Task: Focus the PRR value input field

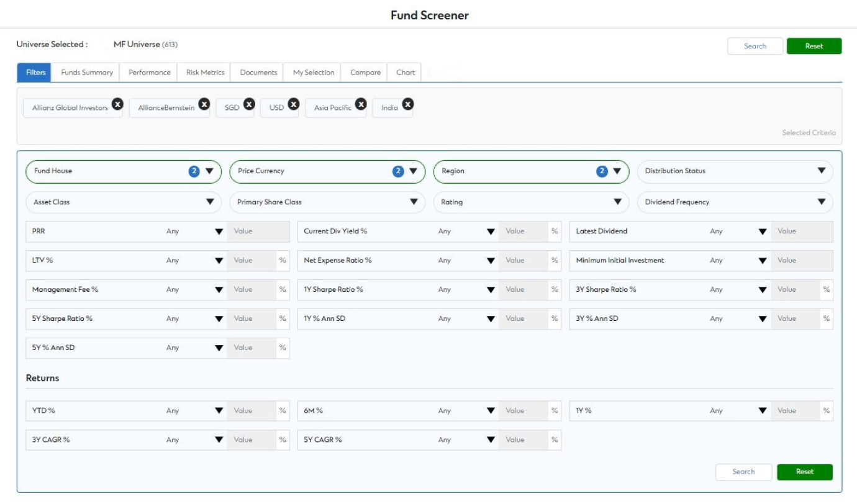Action: tap(258, 232)
